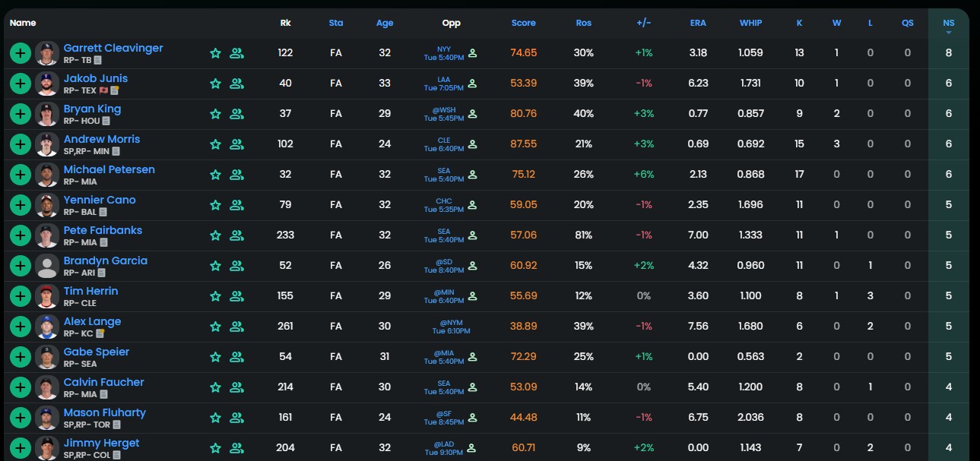The height and width of the screenshot is (461, 980).
Task: Click Calvin Faucher's headshot thumbnail
Action: pyautogui.click(x=47, y=387)
